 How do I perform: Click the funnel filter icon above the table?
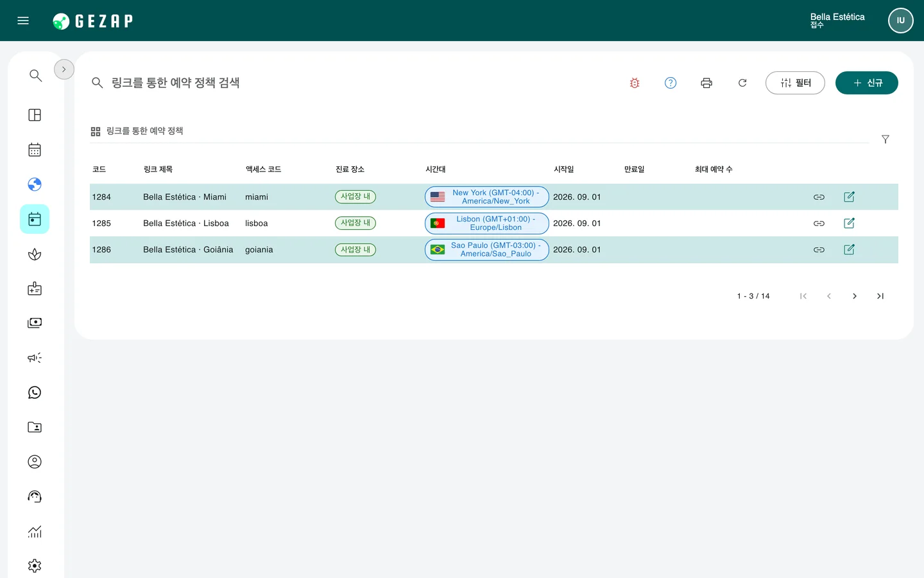886,139
